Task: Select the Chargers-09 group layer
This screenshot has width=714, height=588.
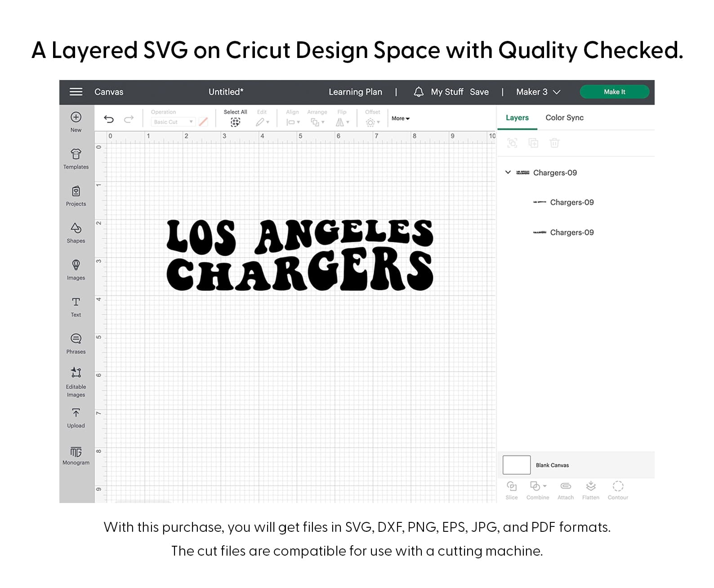Action: pos(555,173)
